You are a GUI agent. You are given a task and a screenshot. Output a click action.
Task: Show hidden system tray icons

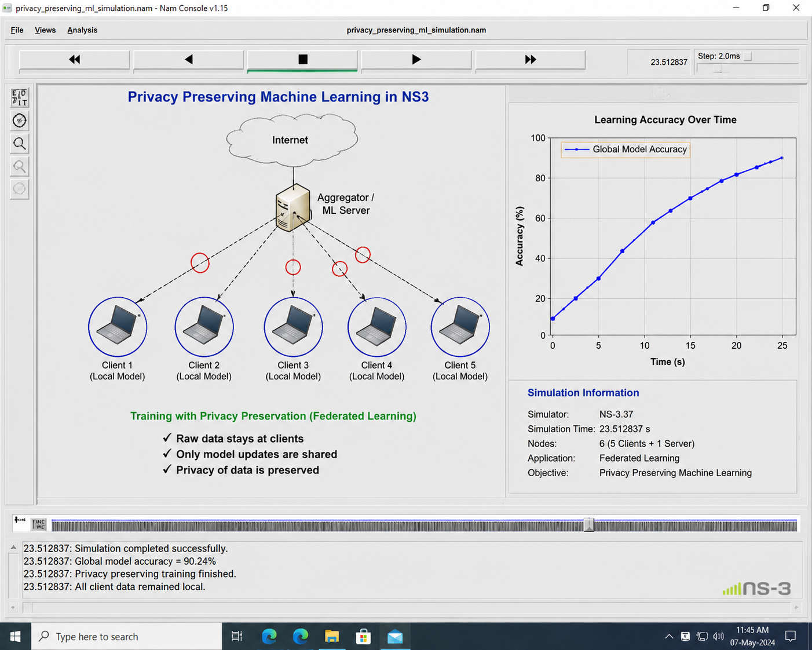669,637
